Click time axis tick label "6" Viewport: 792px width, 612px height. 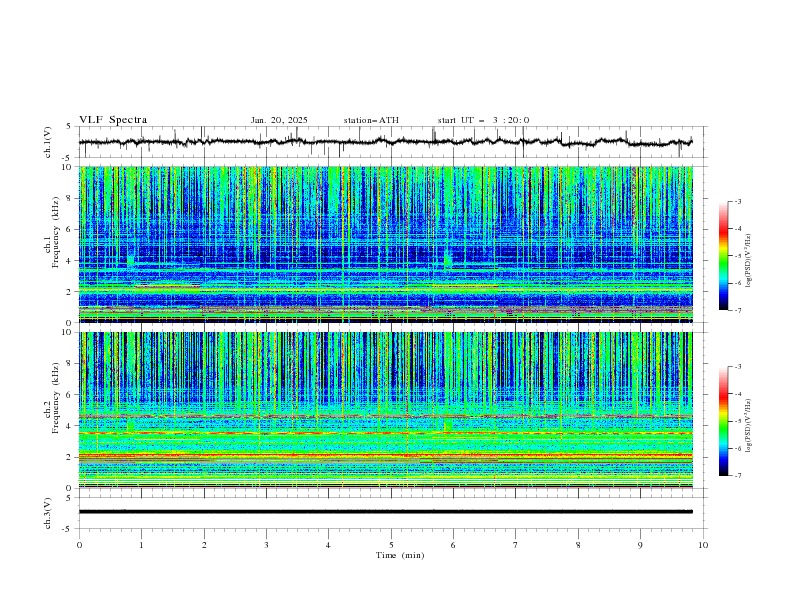click(453, 545)
